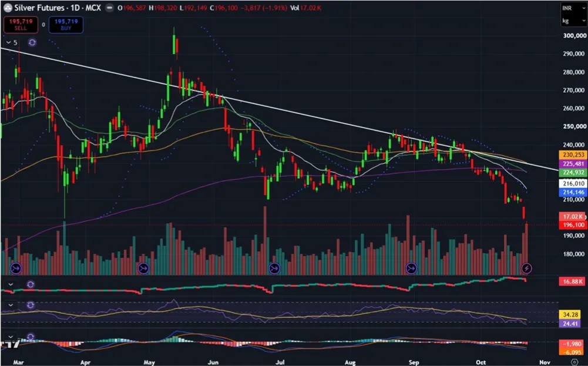Viewport: 588px width, 366px height.
Task: Expand the RSI pane legend chevron
Action: coord(11,305)
